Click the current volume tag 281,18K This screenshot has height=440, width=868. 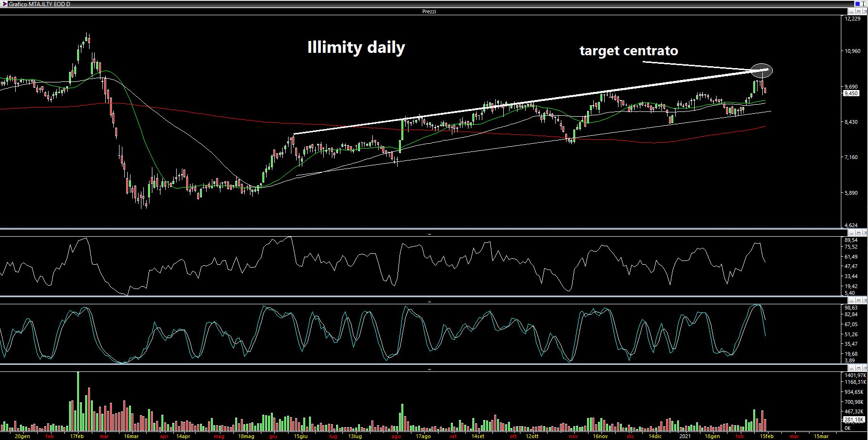(854, 420)
